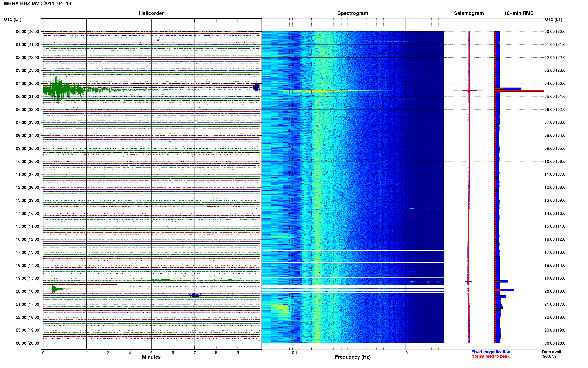The height and width of the screenshot is (368, 588).
Task: Click the UTC (LT) label above left time axis
Action: click(x=13, y=19)
